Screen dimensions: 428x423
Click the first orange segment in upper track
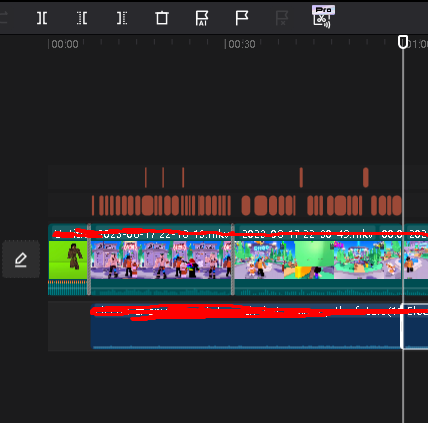pyautogui.click(x=146, y=177)
